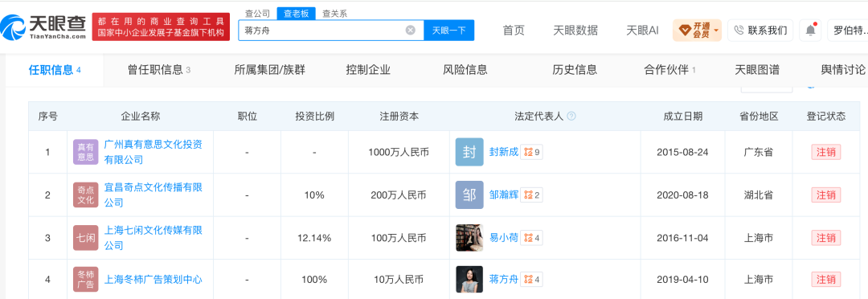Open the notification bell
The image size is (868, 299).
[x=810, y=30]
